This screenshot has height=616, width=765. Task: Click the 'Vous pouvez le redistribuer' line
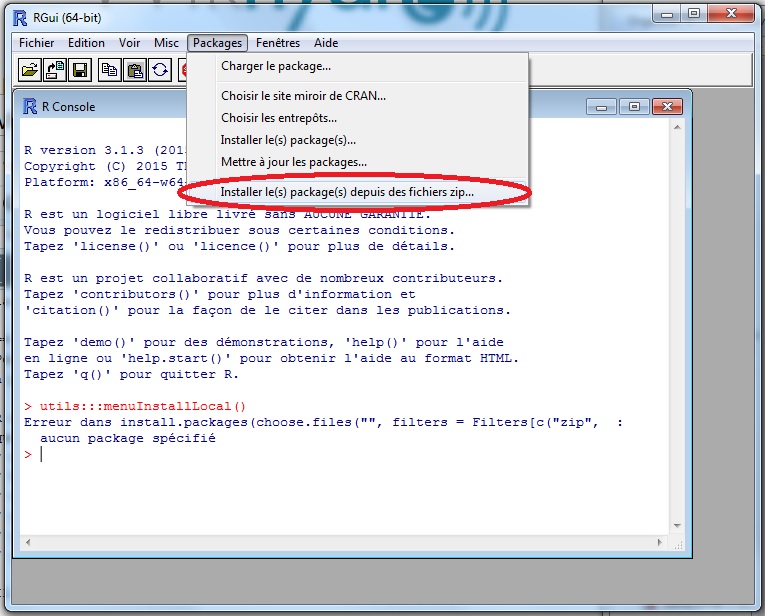(x=239, y=230)
